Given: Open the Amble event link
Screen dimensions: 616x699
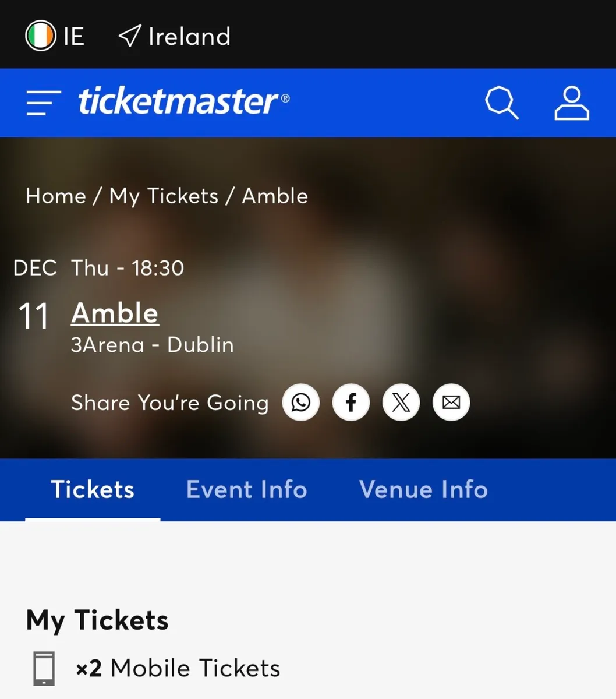Looking at the screenshot, I should tap(115, 313).
